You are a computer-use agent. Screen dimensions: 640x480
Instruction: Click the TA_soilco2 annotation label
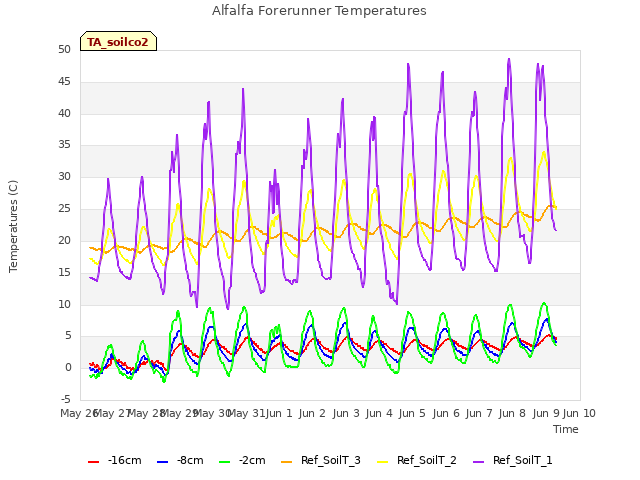pyautogui.click(x=118, y=41)
